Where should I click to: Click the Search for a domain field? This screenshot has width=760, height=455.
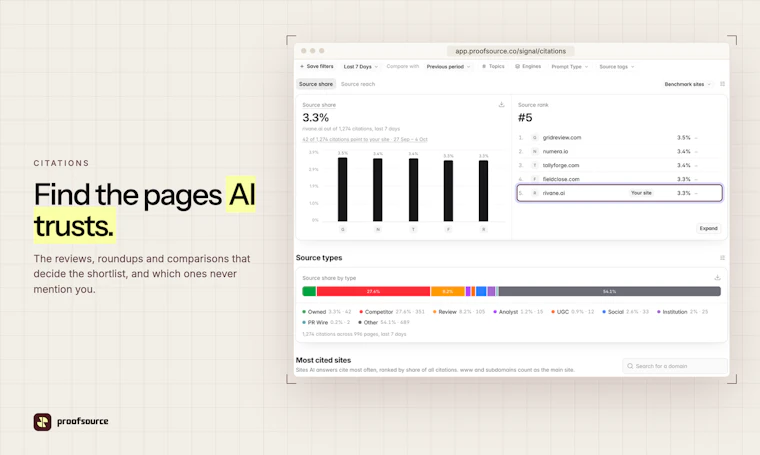coord(675,366)
